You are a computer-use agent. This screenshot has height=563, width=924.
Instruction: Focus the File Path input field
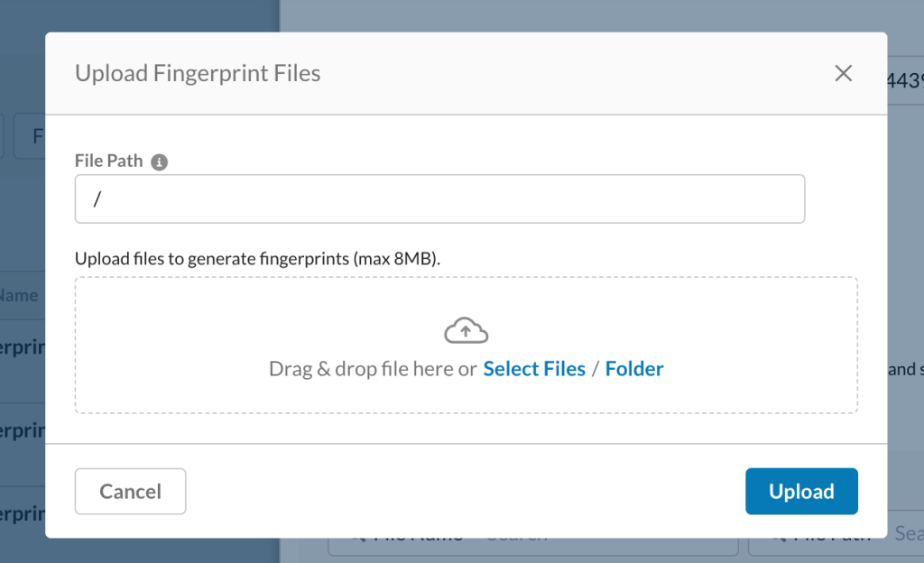[439, 199]
